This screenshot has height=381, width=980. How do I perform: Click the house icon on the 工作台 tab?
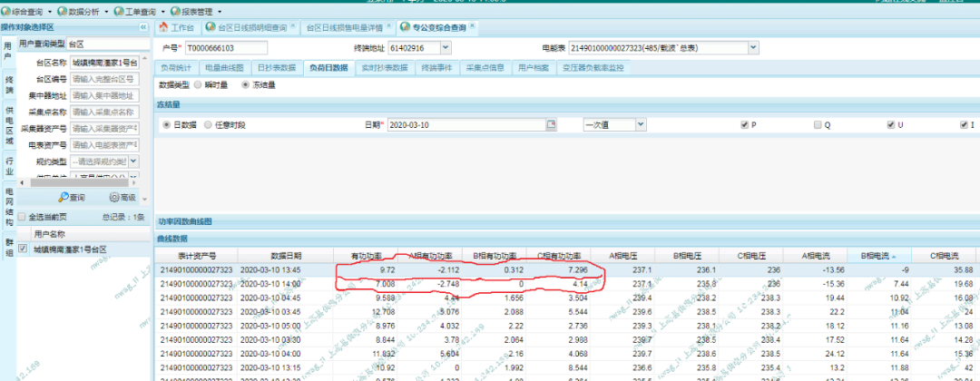(x=163, y=27)
